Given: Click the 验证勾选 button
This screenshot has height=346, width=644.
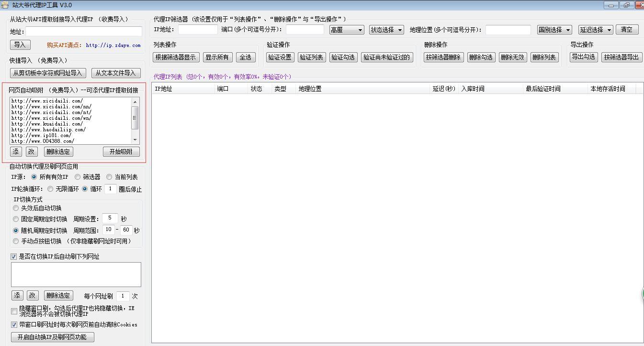Looking at the screenshot, I should click(x=343, y=57).
